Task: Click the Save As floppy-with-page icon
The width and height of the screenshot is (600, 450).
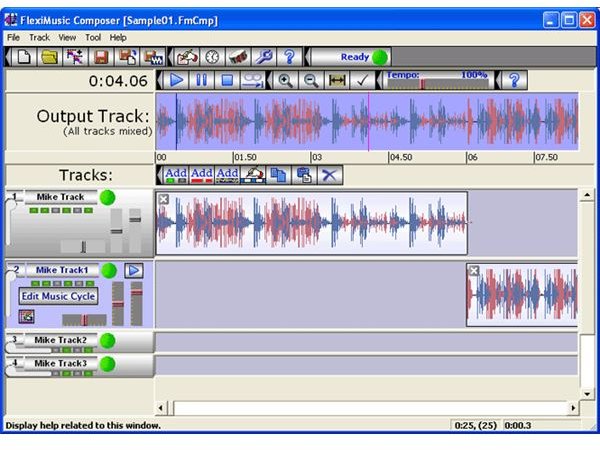Action: tap(127, 57)
